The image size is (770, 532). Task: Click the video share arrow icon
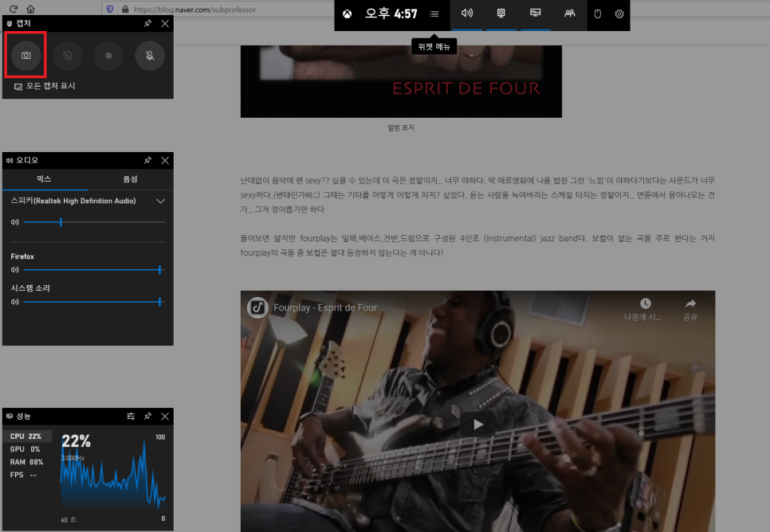point(690,303)
